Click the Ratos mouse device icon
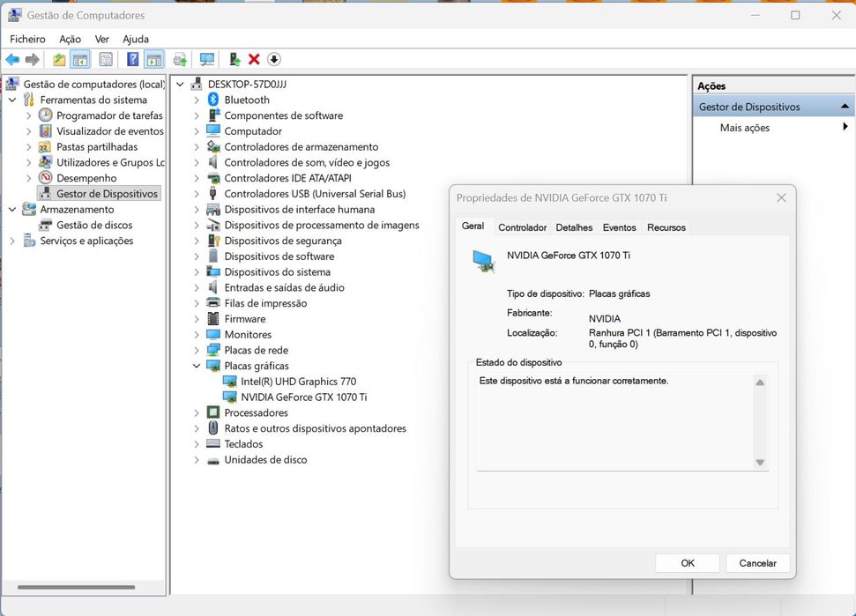This screenshot has height=616, width=856. click(213, 427)
